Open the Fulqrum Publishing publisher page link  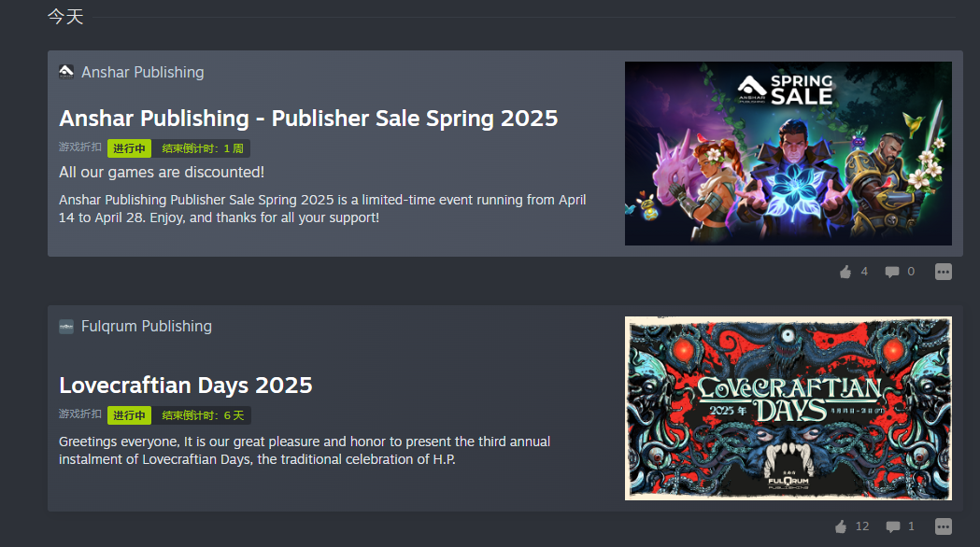[147, 326]
